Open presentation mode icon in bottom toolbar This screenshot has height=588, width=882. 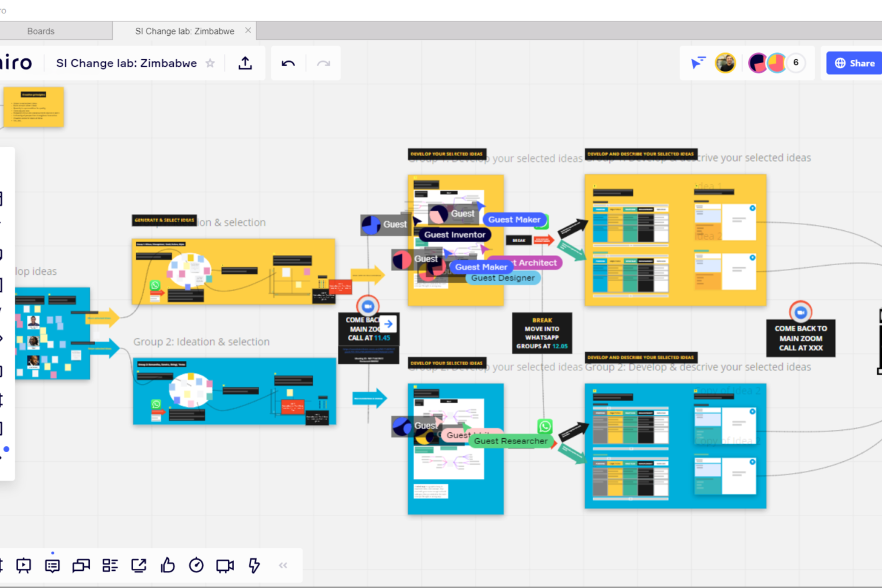tap(24, 566)
